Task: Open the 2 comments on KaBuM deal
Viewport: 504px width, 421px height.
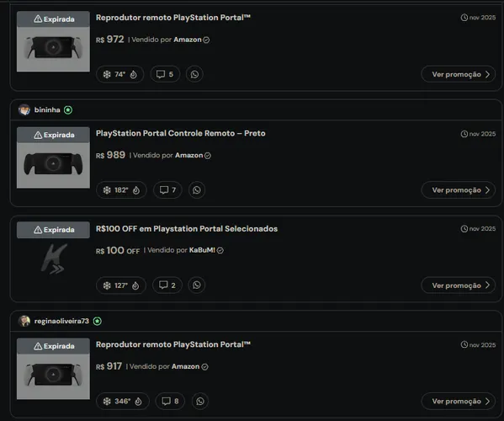Action: tap(167, 285)
